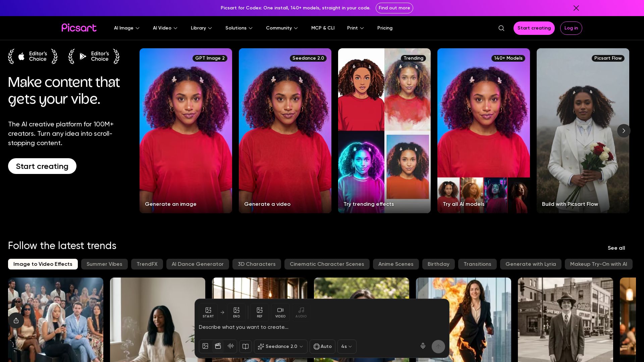Image resolution: width=644 pixels, height=362 pixels.
Task: Add a REF reference image
Action: tap(260, 312)
